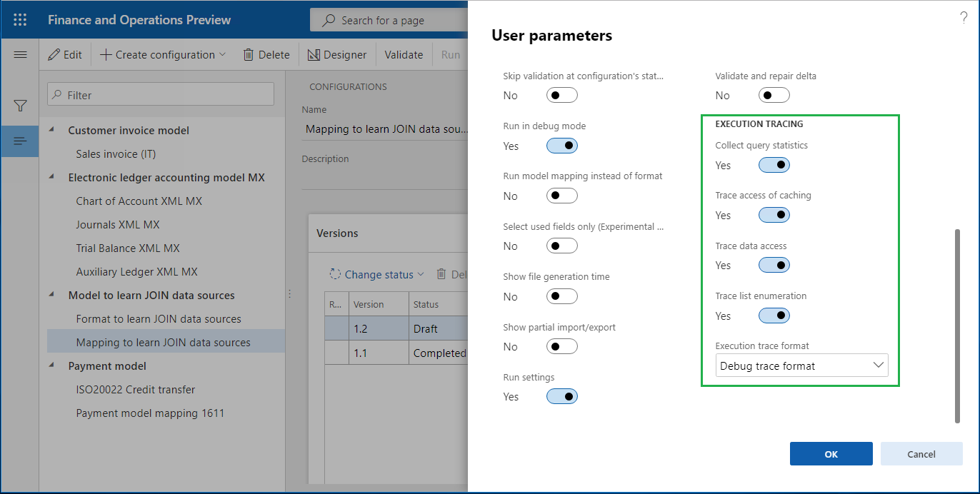Enable Show partial import/export
Image resolution: width=980 pixels, height=494 pixels.
point(561,346)
